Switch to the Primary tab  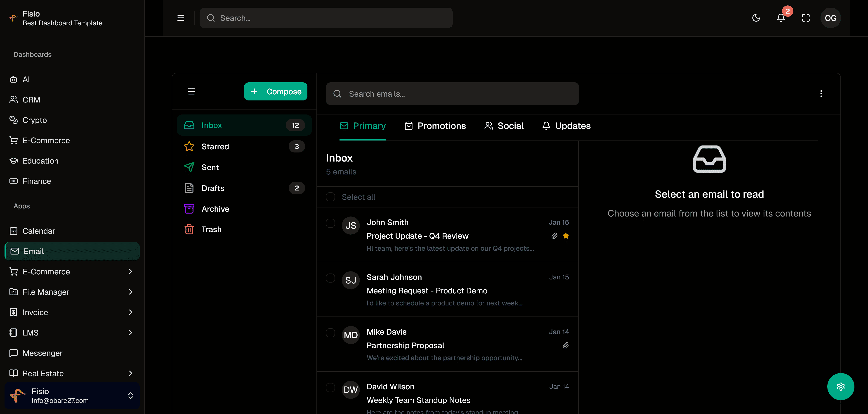click(363, 126)
